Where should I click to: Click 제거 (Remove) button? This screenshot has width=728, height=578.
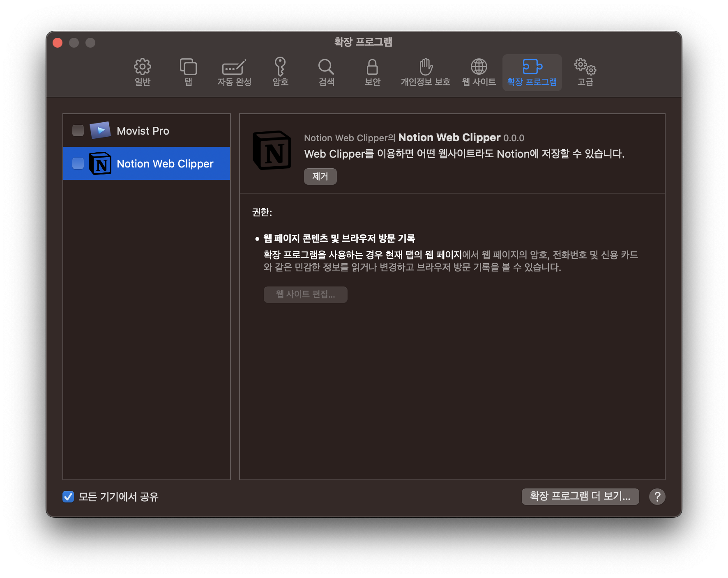[x=320, y=177]
